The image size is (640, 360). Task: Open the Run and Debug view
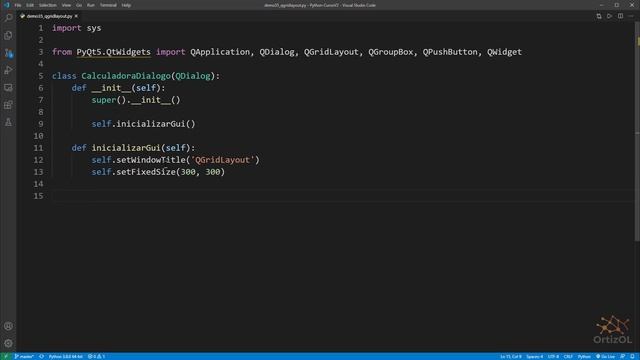[8, 70]
